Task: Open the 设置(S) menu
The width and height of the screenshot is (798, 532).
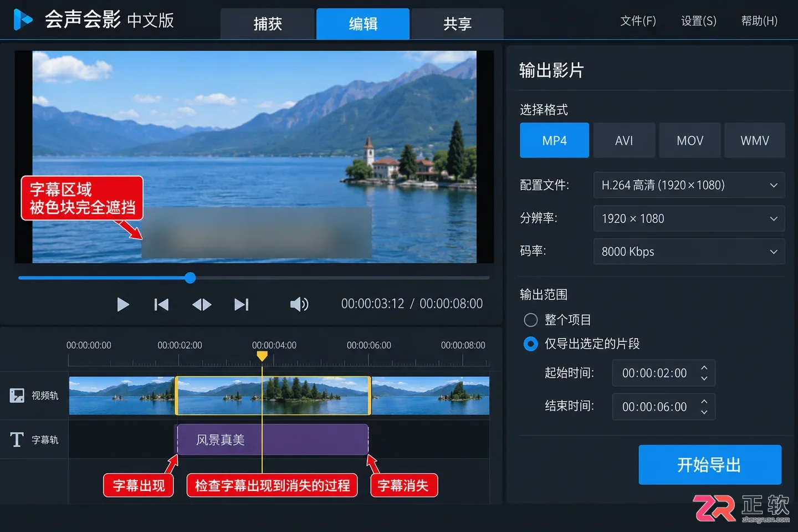Action: click(699, 21)
